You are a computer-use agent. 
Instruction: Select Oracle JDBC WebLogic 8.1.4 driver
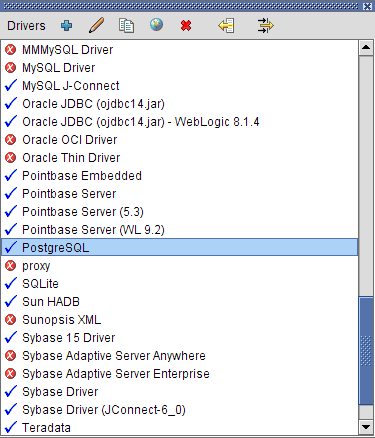coord(180,122)
